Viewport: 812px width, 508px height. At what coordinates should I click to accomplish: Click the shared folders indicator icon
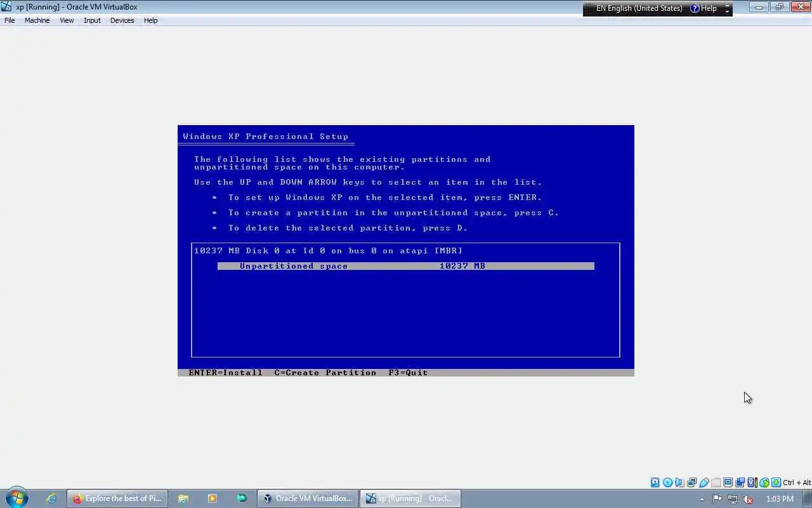716,483
